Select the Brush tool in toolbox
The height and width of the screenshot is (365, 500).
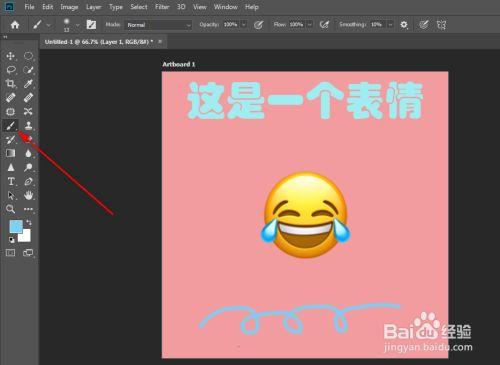click(x=10, y=126)
